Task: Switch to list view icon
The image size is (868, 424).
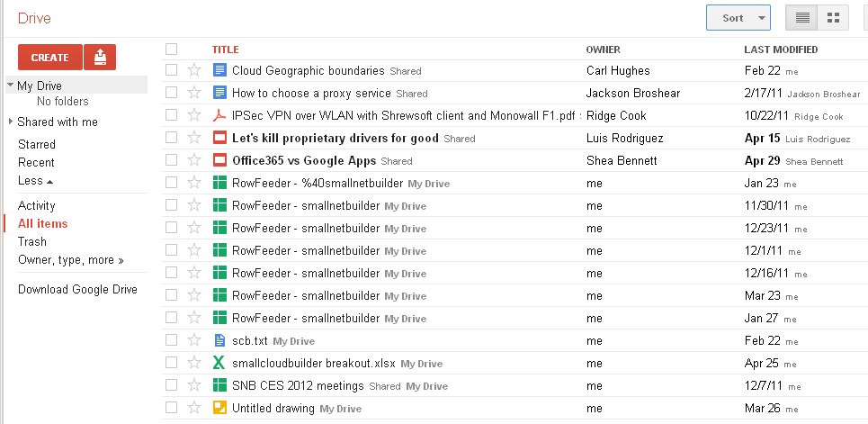Action: (x=801, y=18)
